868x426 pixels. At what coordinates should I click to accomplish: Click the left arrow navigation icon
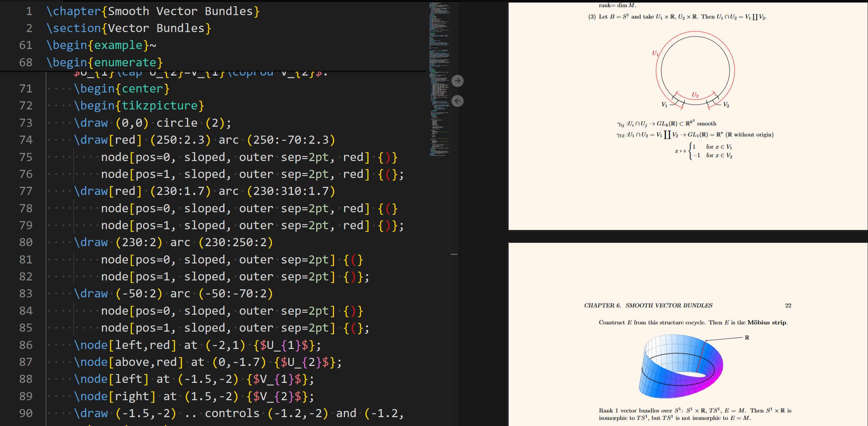457,101
